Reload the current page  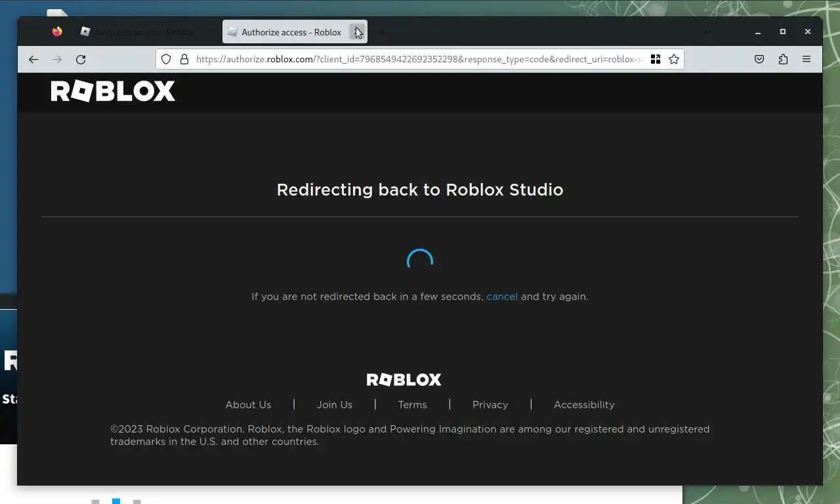pyautogui.click(x=81, y=59)
